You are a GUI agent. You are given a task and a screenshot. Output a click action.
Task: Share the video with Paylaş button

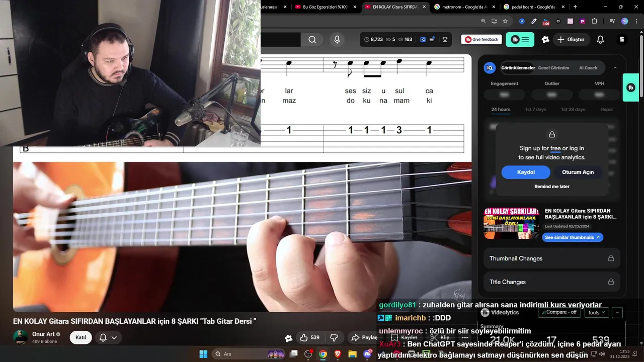pos(364,337)
